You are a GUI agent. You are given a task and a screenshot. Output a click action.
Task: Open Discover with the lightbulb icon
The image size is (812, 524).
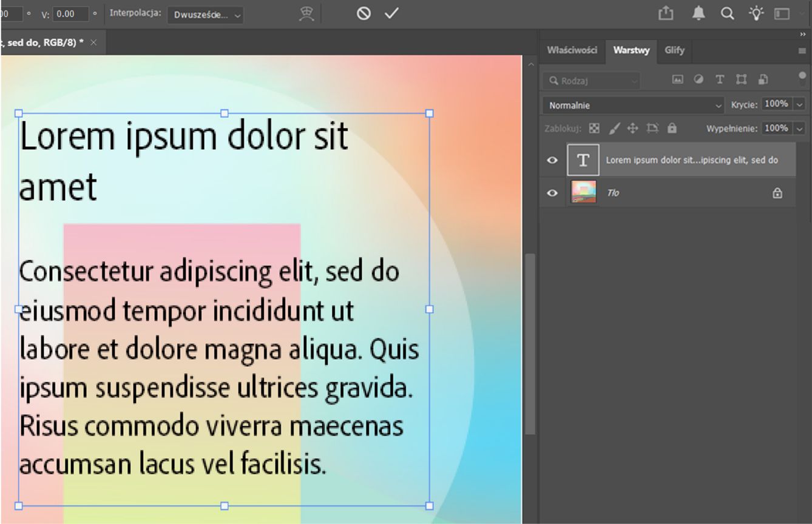click(x=756, y=13)
